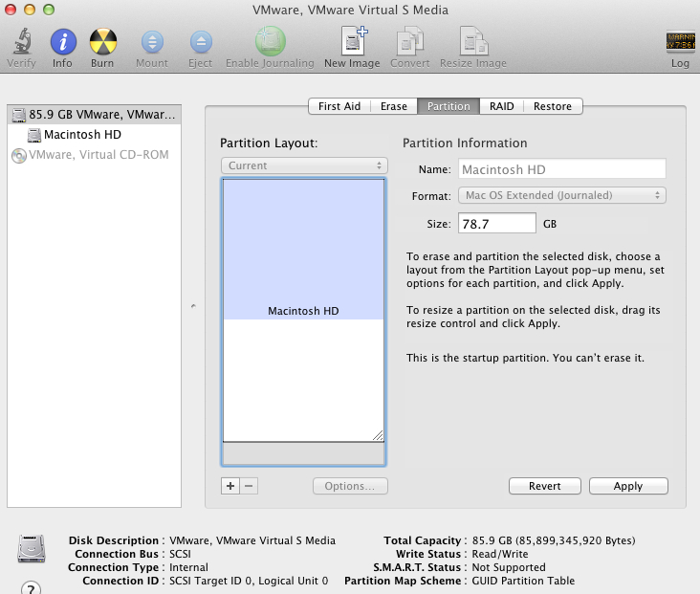Click the partition resize corner handle
Image resolution: width=700 pixels, height=594 pixels.
[x=378, y=435]
